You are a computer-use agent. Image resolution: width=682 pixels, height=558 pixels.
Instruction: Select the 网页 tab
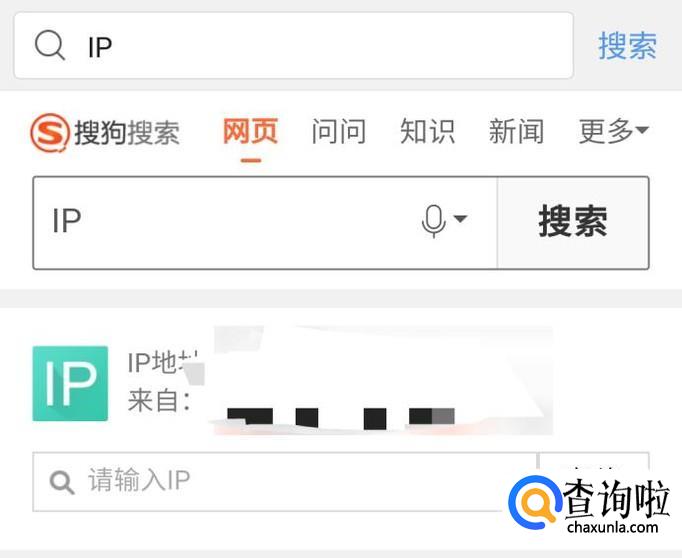point(251,131)
